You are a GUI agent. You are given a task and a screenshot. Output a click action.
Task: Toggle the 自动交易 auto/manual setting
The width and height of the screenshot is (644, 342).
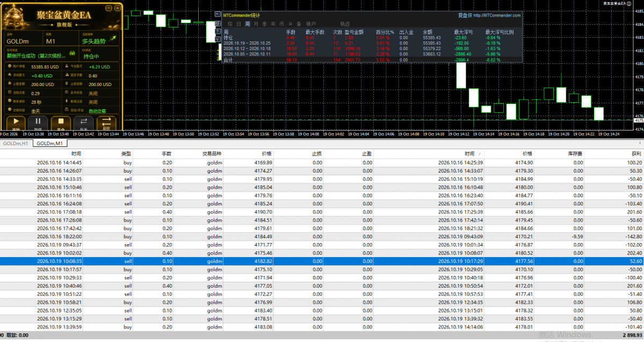click(x=97, y=111)
